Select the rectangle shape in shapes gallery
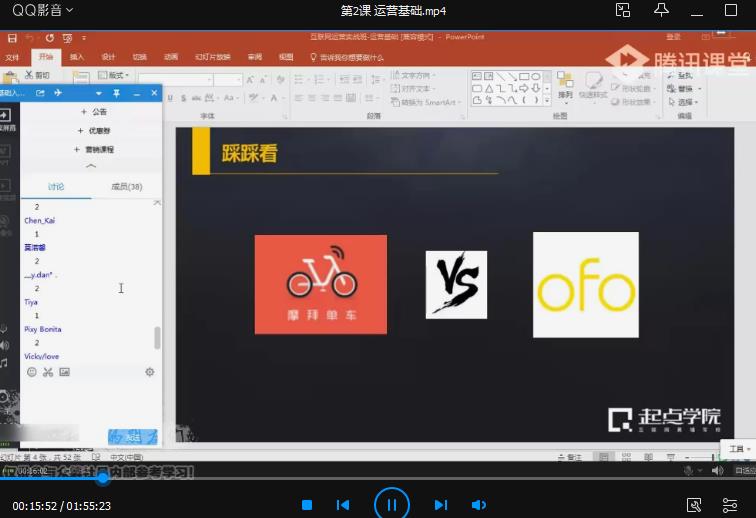Screen dimensions: 756x518 524,77
